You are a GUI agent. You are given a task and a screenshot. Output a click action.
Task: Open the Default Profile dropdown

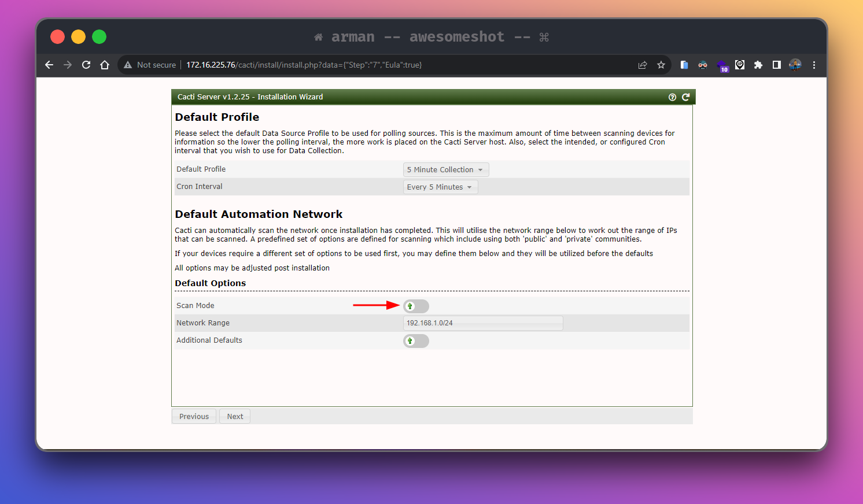[x=445, y=169]
